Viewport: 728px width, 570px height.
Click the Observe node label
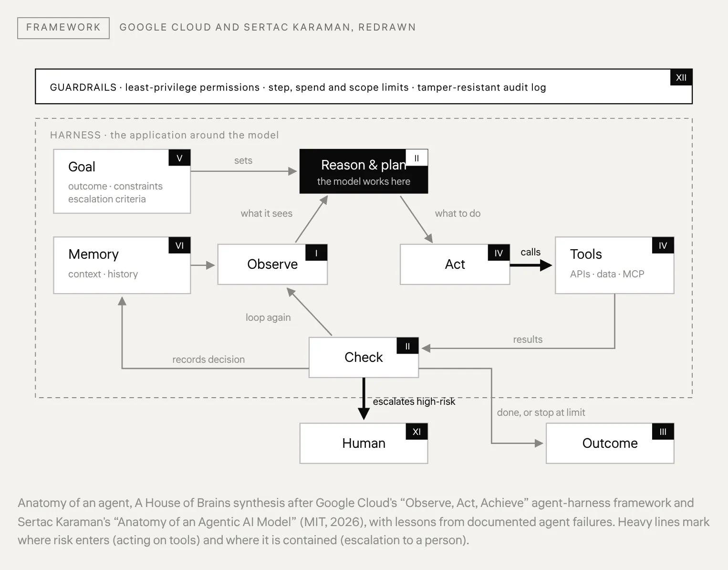[x=272, y=264]
